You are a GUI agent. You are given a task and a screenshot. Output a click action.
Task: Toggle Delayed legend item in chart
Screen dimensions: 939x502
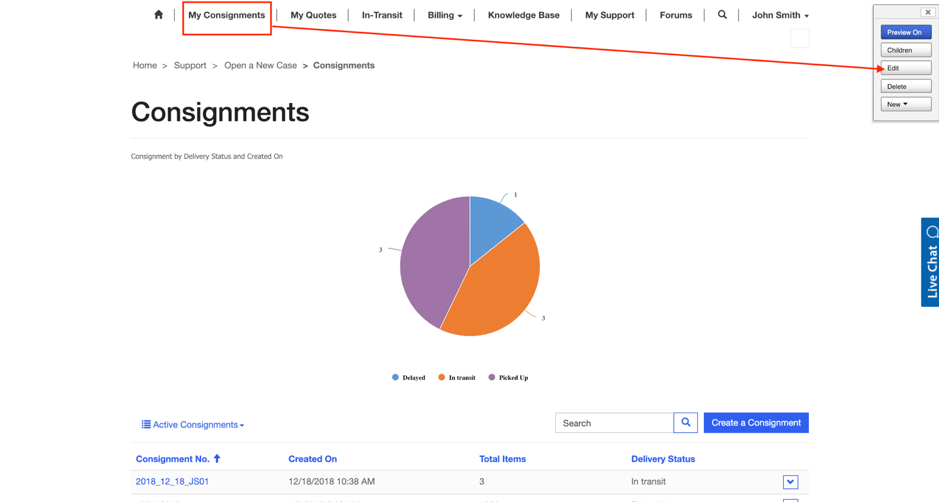point(408,378)
